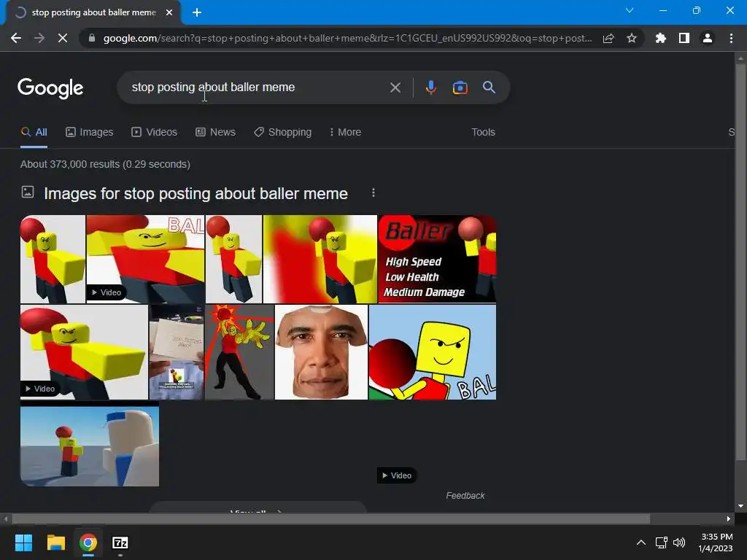This screenshot has height=560, width=747.
Task: Switch to Shopping results tab
Action: point(282,132)
